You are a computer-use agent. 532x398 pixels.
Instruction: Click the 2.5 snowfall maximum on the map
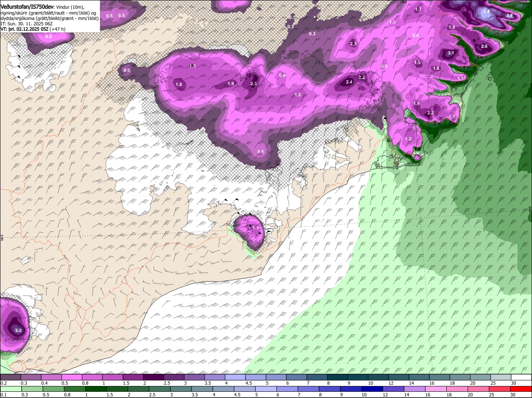254,84
